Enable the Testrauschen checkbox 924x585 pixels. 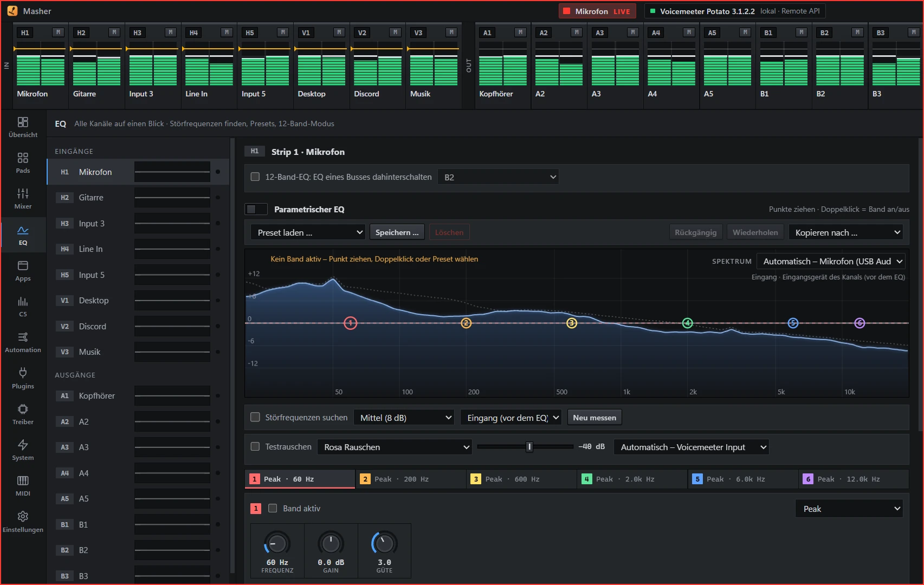coord(255,447)
